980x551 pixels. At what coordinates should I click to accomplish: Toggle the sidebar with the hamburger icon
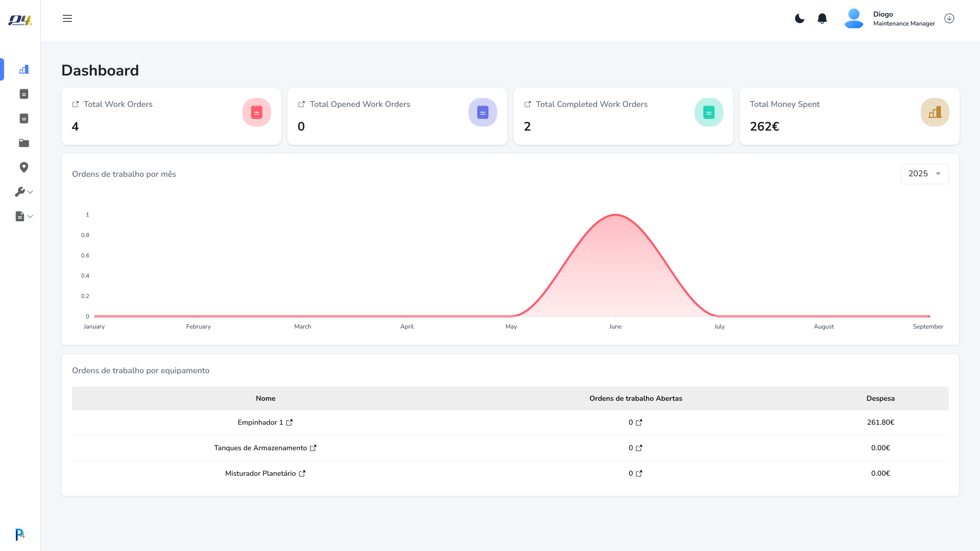pyautogui.click(x=67, y=18)
